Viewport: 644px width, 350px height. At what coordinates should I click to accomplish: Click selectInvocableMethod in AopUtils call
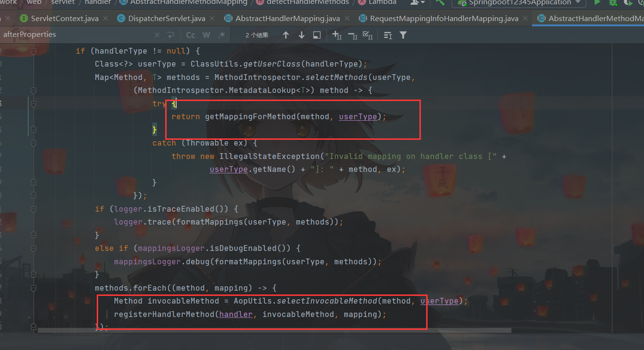point(327,301)
